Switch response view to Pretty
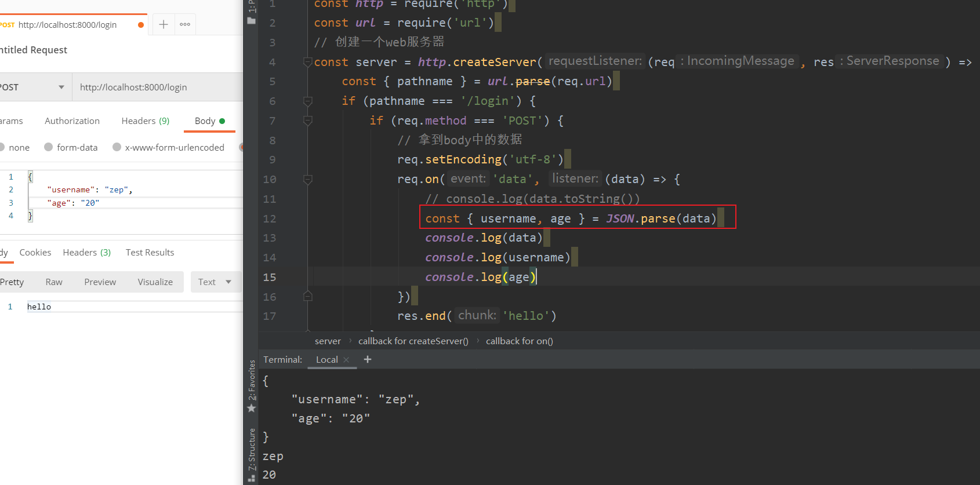The width and height of the screenshot is (980, 485). [x=12, y=282]
